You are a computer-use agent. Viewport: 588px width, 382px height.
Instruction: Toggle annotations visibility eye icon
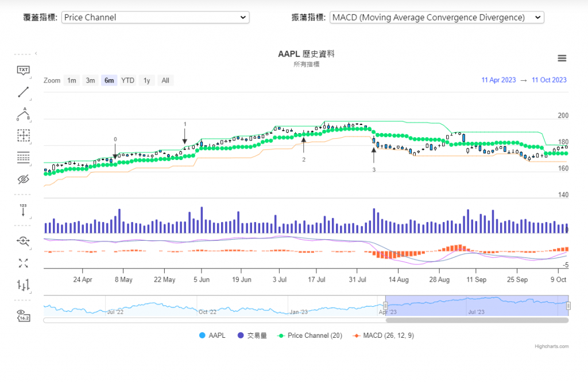pyautogui.click(x=23, y=180)
